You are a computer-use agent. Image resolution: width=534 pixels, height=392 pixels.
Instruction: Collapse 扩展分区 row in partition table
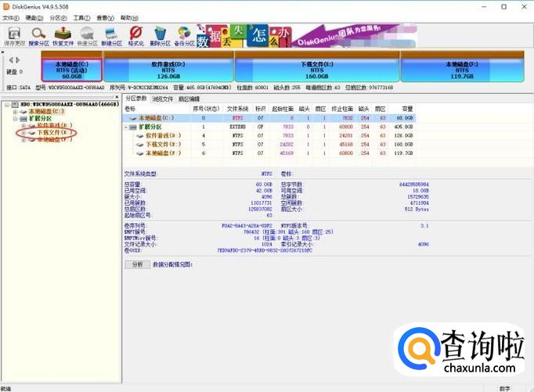coord(126,128)
